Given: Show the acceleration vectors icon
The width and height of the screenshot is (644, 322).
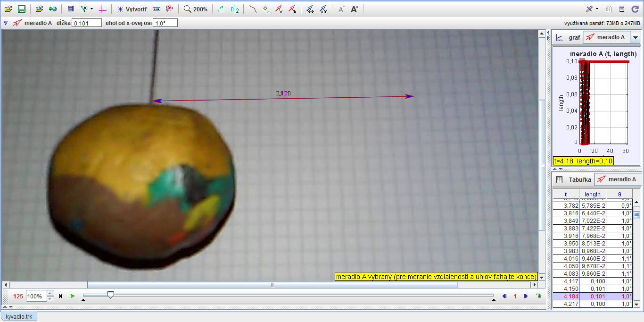Looking at the screenshot, I should 292,9.
